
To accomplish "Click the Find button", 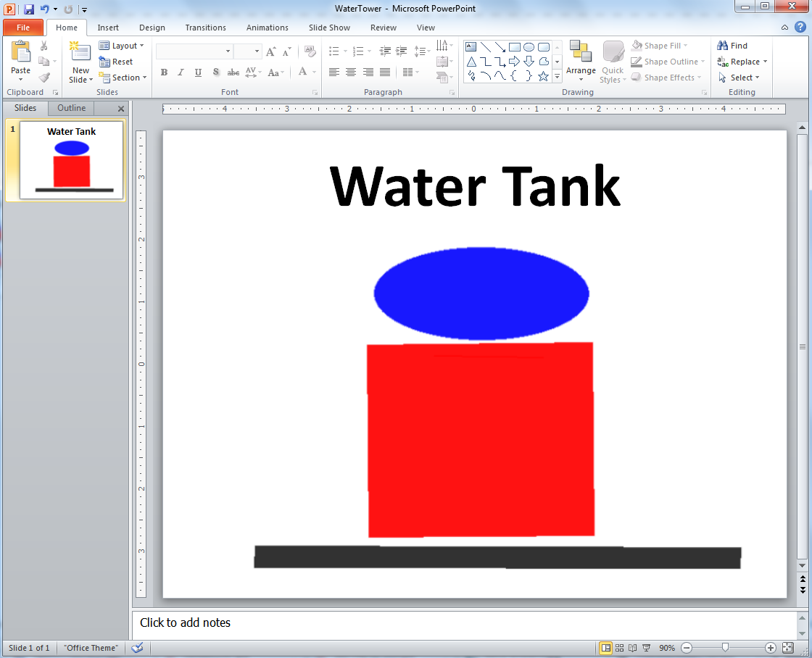I will [x=732, y=46].
